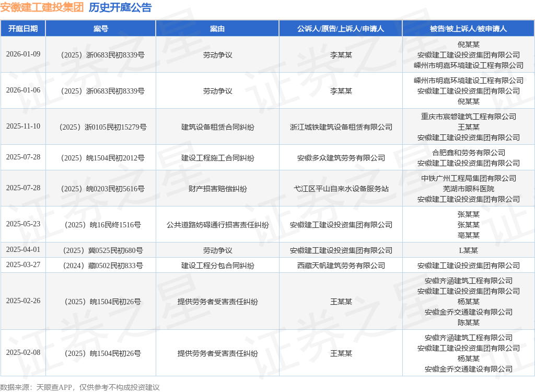Select the 被告/被上诉人/被申请人 column header

[x=469, y=29]
